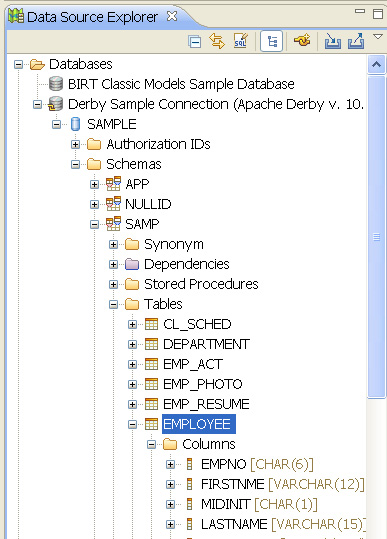Select BIRT Classic Models Sample Database

click(181, 84)
